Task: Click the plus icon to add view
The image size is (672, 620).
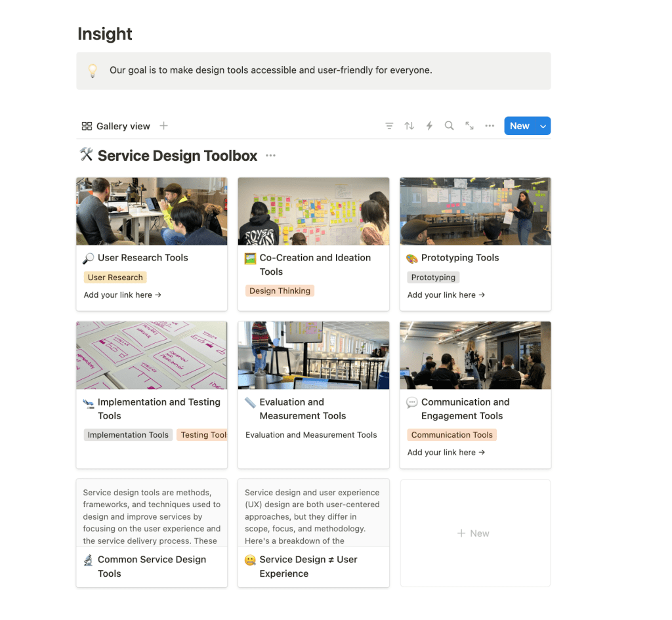Action: point(164,126)
